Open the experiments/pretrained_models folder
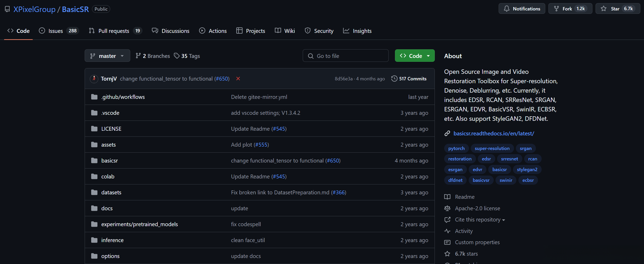This screenshot has height=264, width=644. pyautogui.click(x=139, y=224)
